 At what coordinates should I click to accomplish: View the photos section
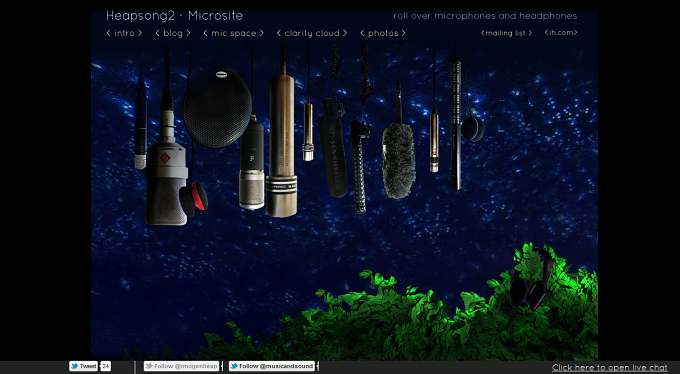(383, 33)
